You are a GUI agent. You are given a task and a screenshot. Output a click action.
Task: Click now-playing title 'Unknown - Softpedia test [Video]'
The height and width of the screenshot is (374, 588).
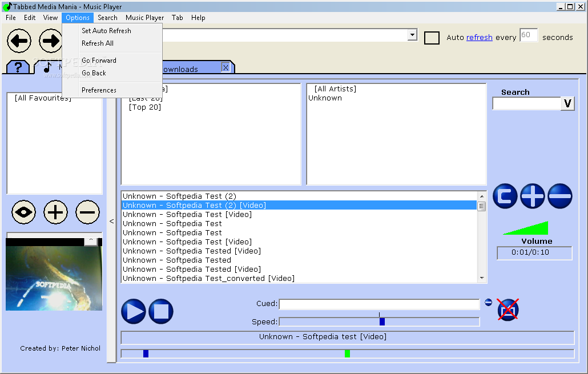[x=323, y=337]
